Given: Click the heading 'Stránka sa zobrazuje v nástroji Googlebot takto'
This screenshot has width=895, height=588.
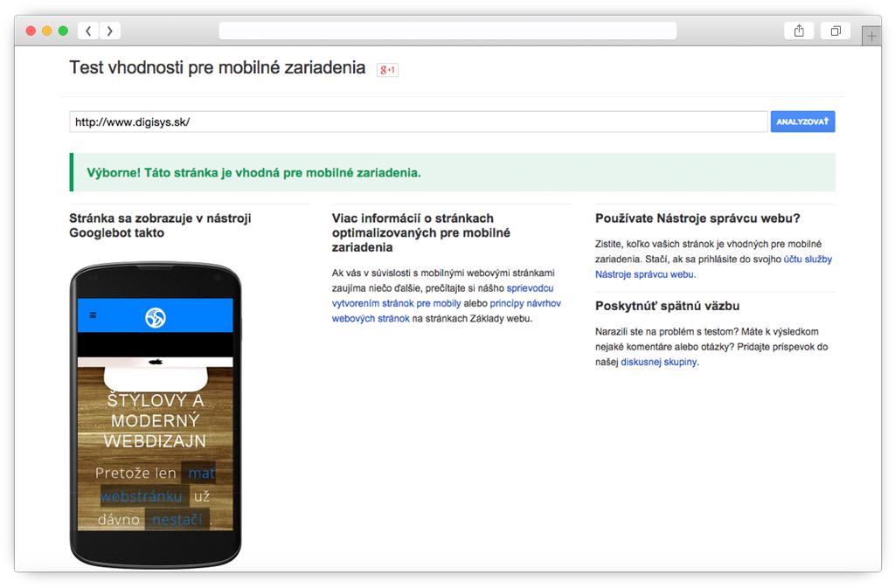Looking at the screenshot, I should point(161,225).
